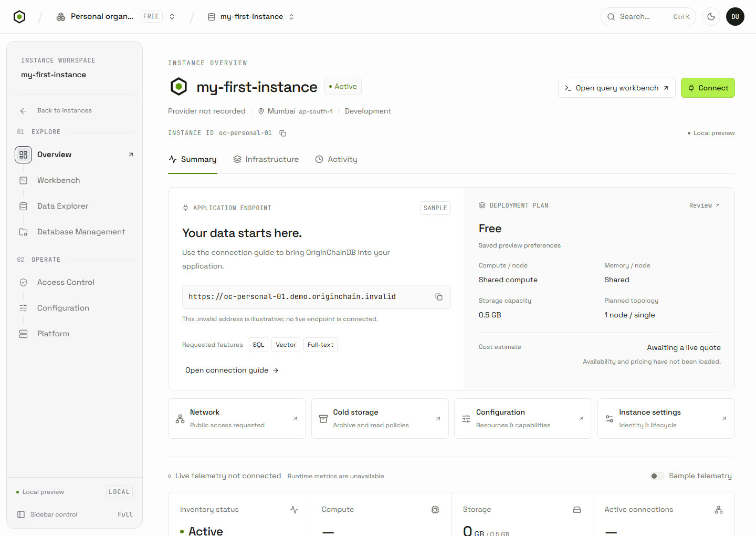Click the Cold storage archive icon
Image resolution: width=756 pixels, height=536 pixels.
pos(323,419)
